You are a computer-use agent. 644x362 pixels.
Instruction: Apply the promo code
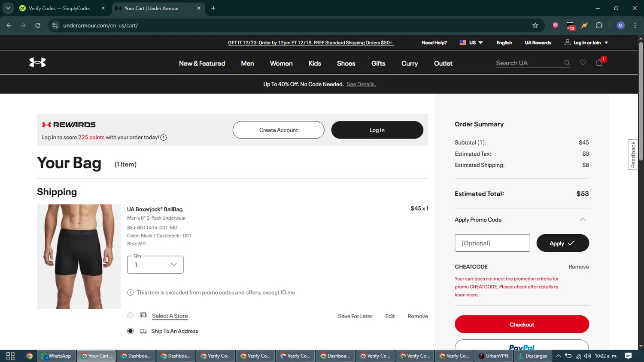coord(562,243)
